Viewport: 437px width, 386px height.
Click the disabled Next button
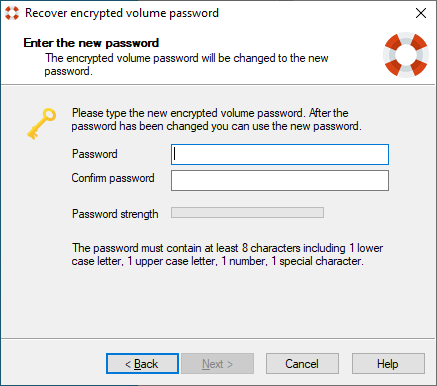pos(217,364)
